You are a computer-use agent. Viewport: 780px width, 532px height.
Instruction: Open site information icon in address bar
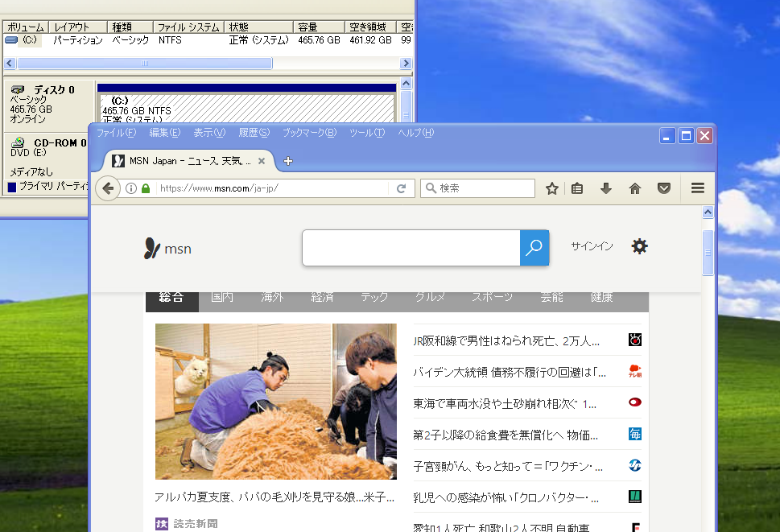pyautogui.click(x=131, y=188)
